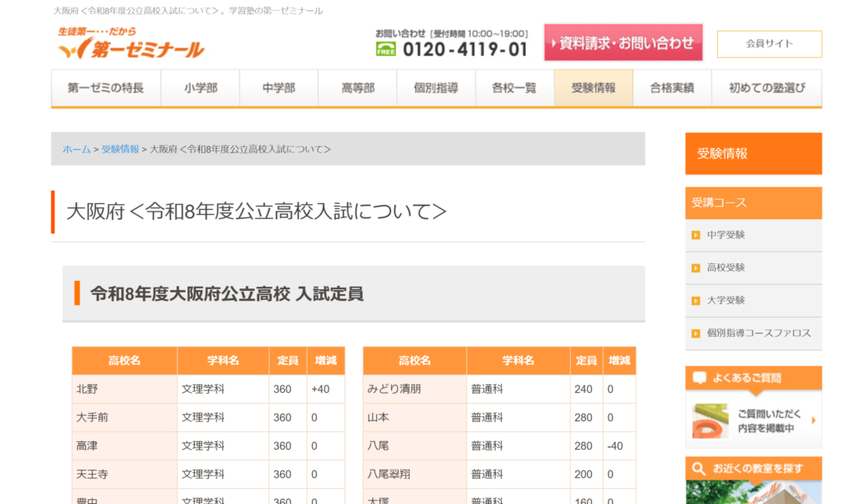Click the arrow on the ご質問いただく内容 banner
This screenshot has width=856, height=504.
click(x=813, y=420)
